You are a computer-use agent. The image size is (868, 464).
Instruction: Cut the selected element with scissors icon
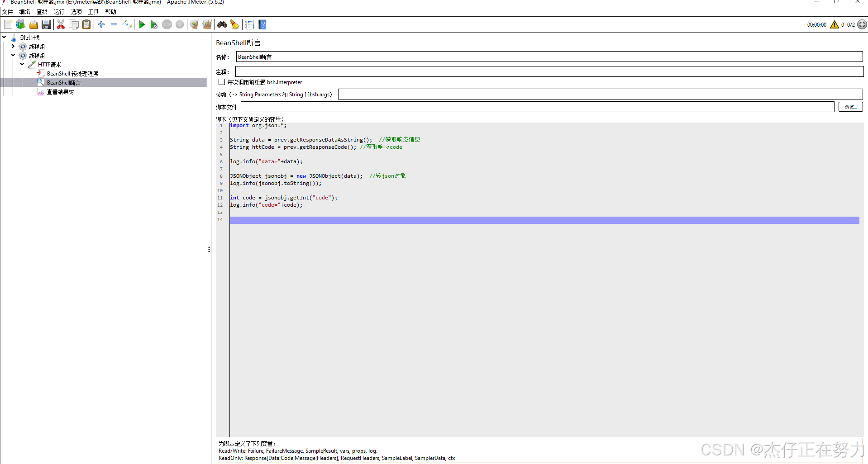[x=61, y=24]
